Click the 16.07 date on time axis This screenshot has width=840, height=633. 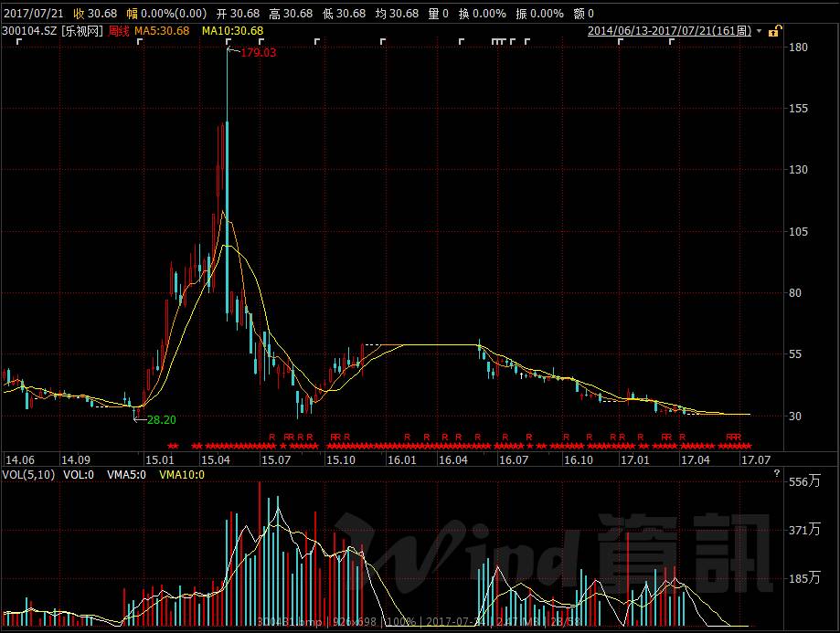514,459
